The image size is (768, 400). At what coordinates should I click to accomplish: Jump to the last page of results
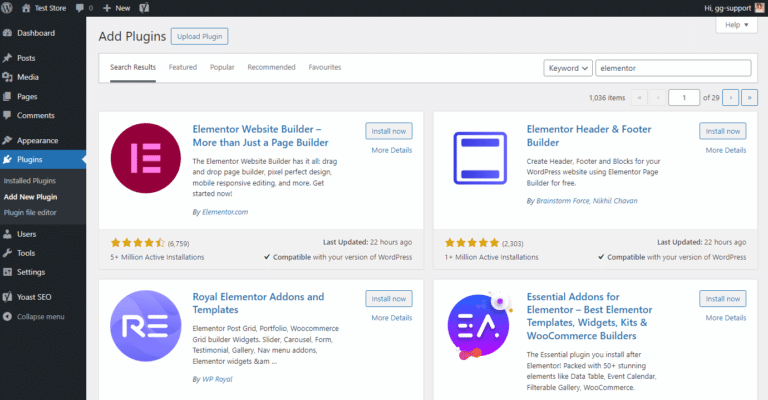[749, 97]
